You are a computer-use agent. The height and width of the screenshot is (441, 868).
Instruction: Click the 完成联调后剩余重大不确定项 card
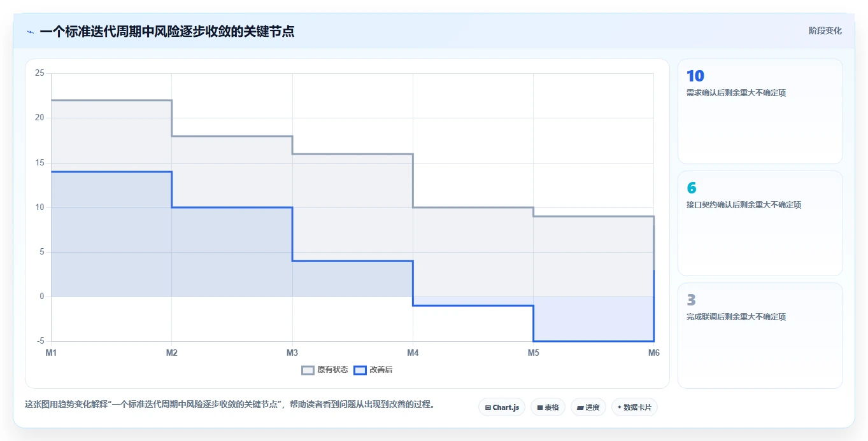[760, 335]
